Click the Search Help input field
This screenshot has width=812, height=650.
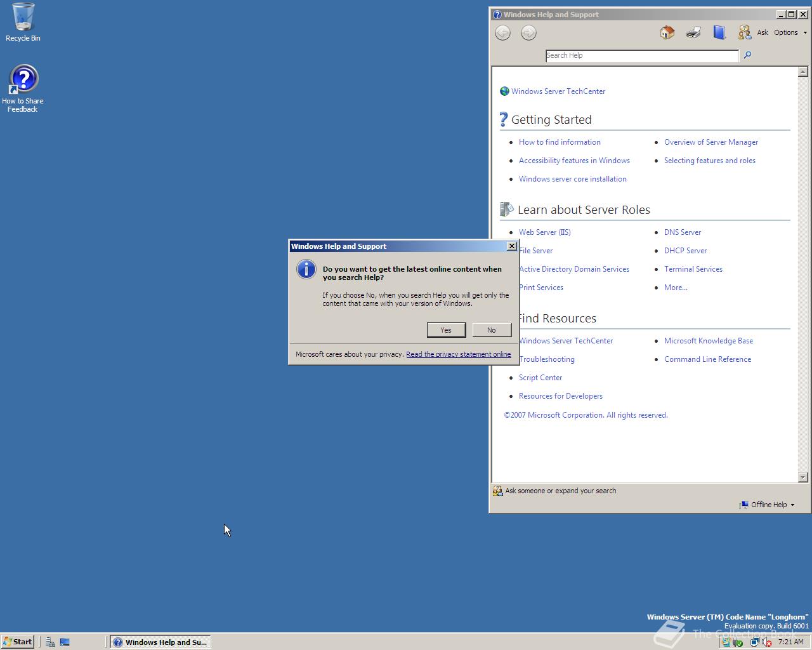[642, 55]
